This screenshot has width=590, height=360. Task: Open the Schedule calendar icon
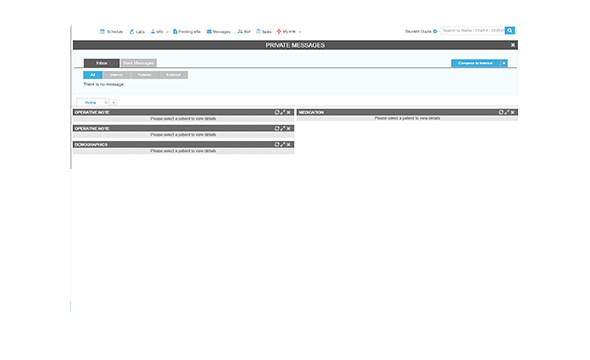(x=102, y=32)
